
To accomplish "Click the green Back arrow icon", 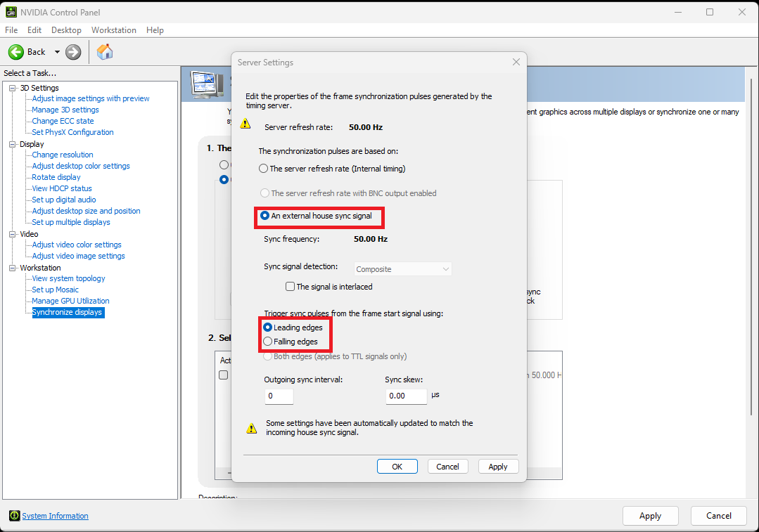I will click(16, 52).
